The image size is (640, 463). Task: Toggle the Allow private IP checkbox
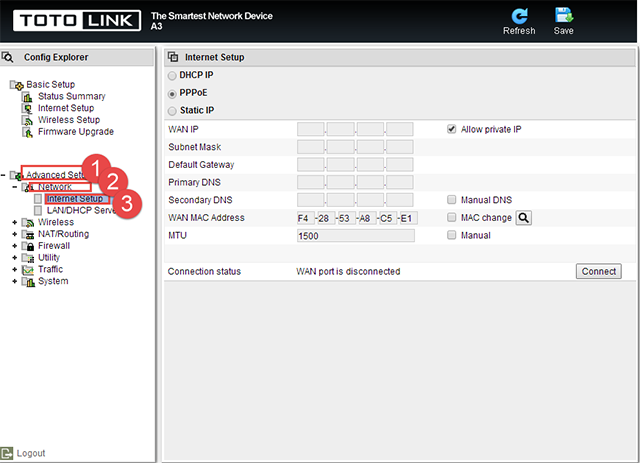[451, 129]
